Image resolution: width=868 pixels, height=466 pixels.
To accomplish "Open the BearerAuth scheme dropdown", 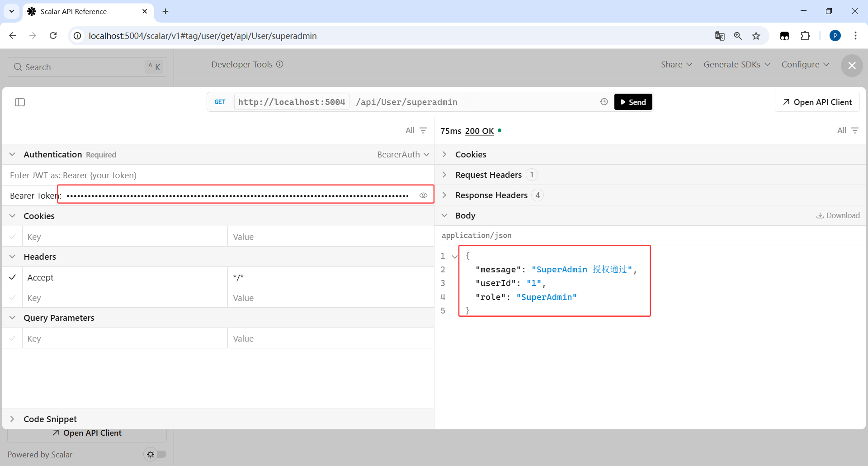I will (403, 154).
